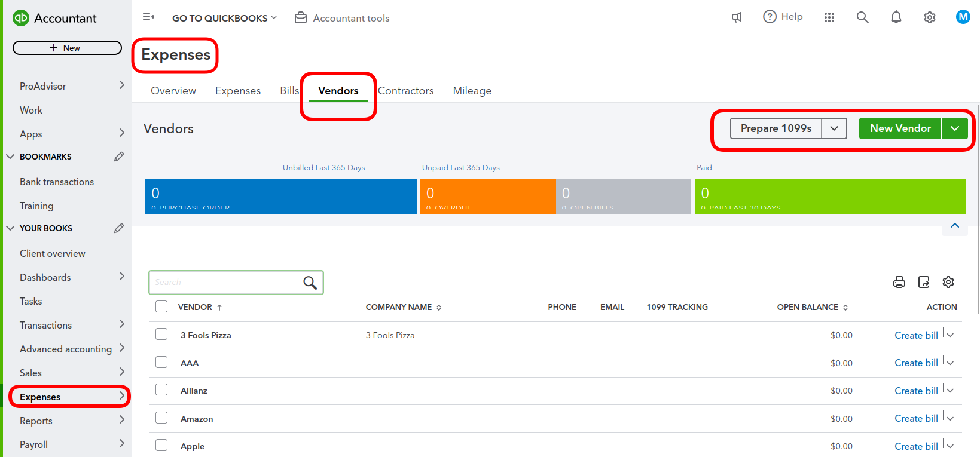Viewport: 980px width, 457px height.
Task: Click the plus New button
Action: (67, 48)
